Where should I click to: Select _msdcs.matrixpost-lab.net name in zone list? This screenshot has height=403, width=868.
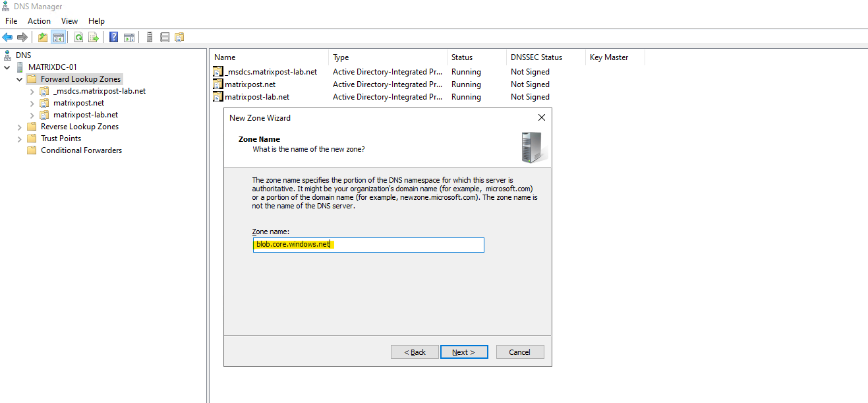coord(271,72)
